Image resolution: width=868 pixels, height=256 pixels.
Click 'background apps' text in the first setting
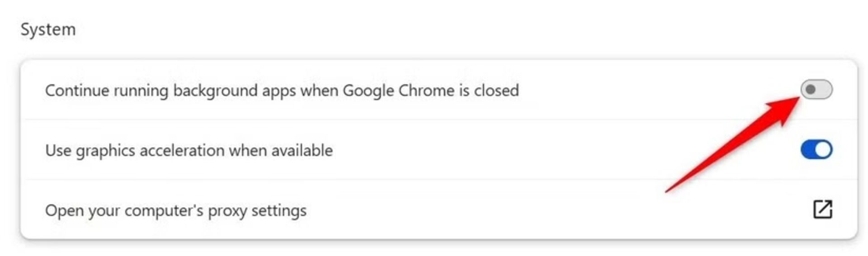point(234,90)
